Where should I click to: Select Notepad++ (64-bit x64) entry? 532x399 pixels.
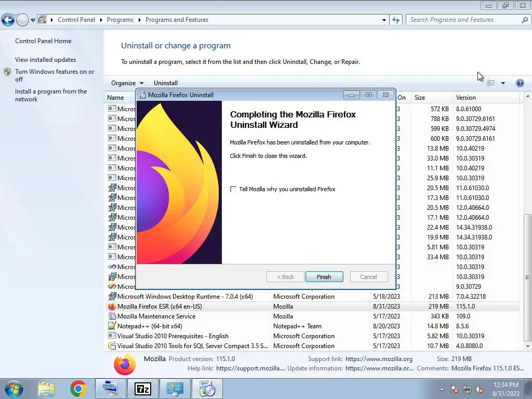[312, 326]
